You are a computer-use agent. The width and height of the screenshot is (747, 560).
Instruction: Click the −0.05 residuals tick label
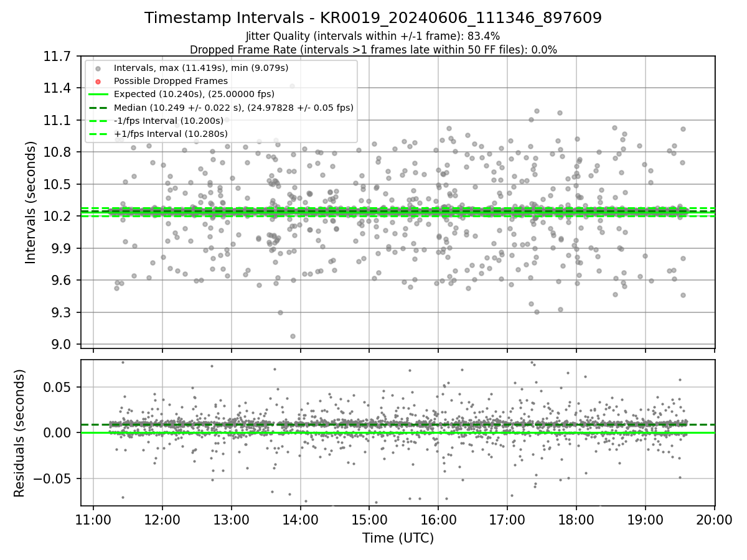(x=52, y=478)
